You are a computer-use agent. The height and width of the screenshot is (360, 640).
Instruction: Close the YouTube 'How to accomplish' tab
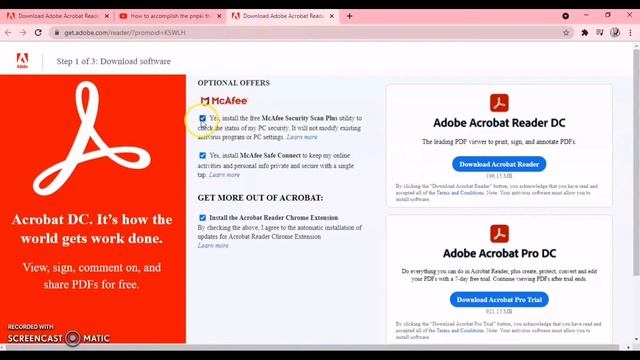pos(219,16)
